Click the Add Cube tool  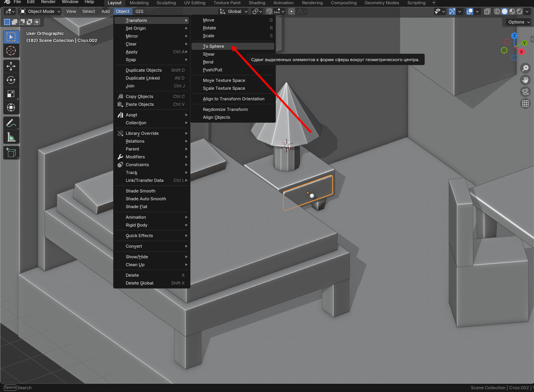[x=11, y=153]
